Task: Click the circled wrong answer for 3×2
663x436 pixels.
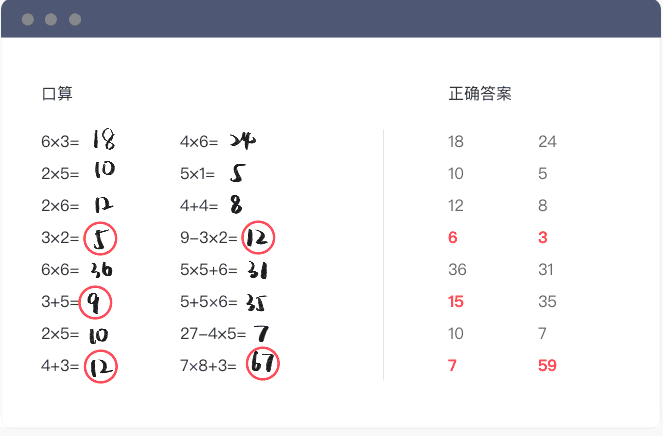Action: 101,238
